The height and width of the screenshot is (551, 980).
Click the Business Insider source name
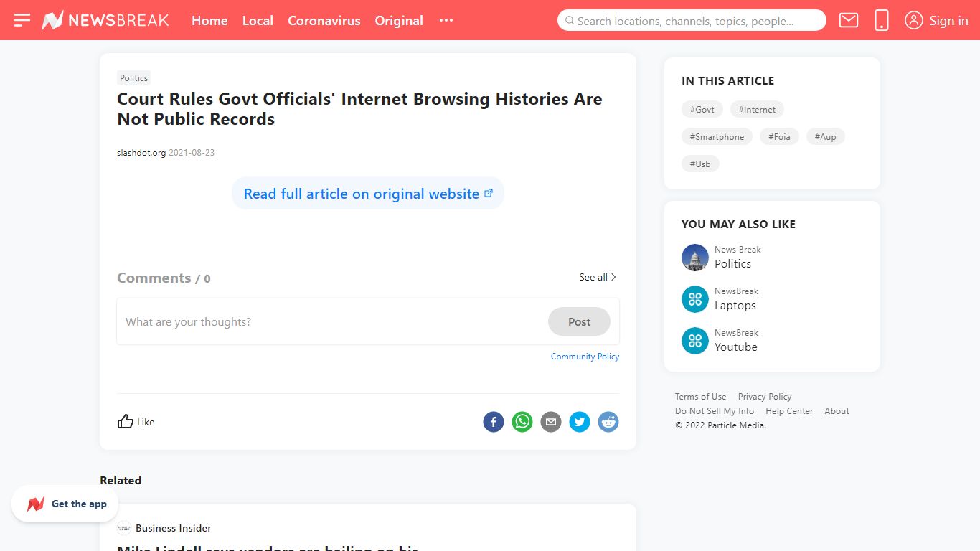[x=174, y=528]
